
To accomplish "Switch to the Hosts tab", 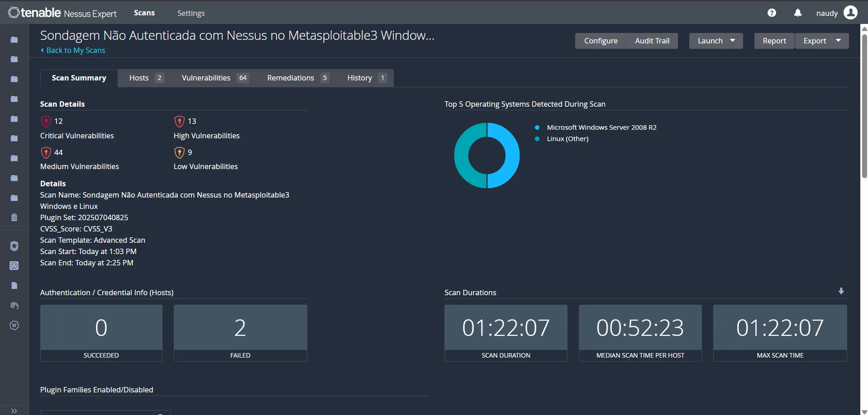I will pyautogui.click(x=139, y=78).
